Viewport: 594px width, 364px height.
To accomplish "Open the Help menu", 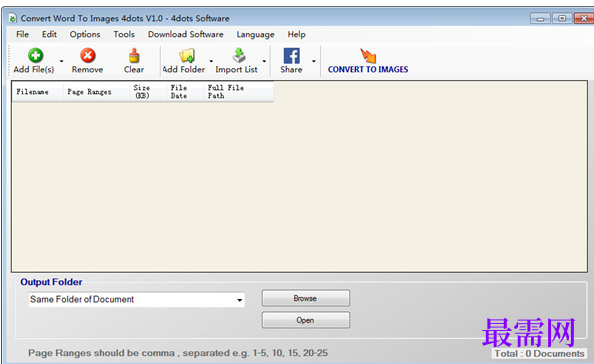I will coord(296,34).
